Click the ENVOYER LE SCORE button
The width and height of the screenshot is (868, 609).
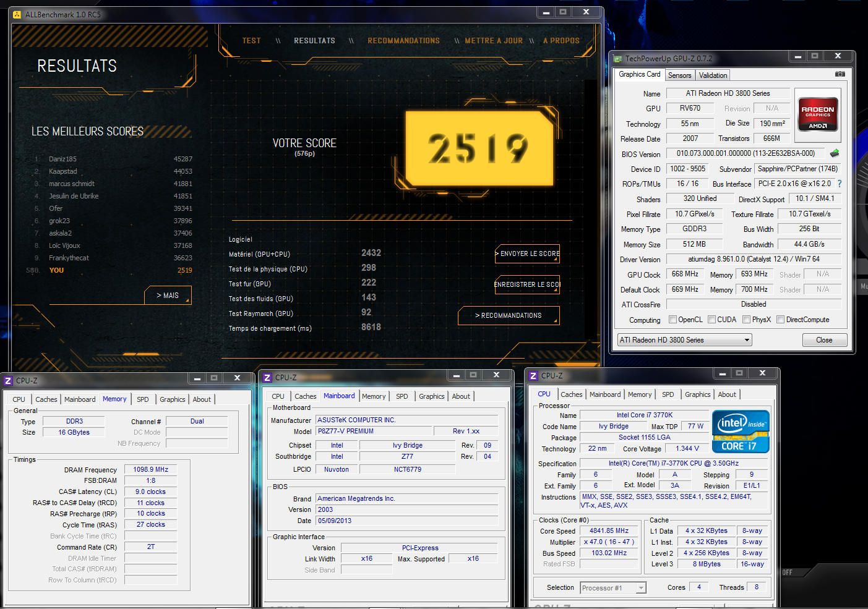[x=527, y=253]
